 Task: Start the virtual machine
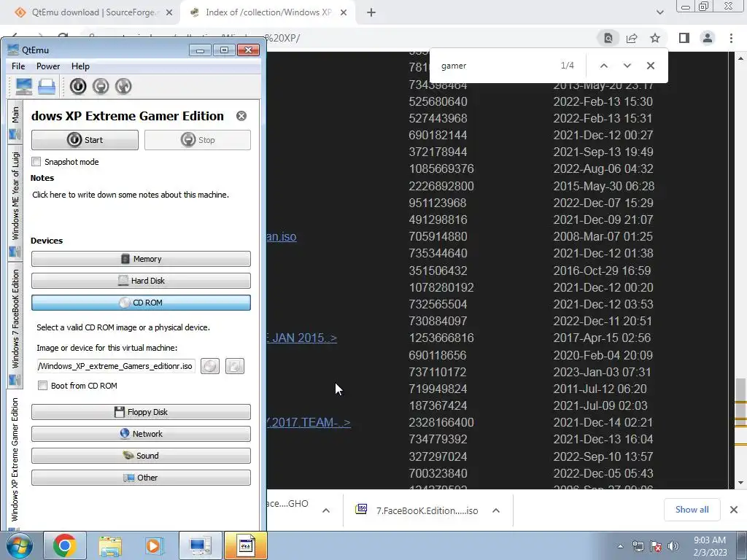85,140
